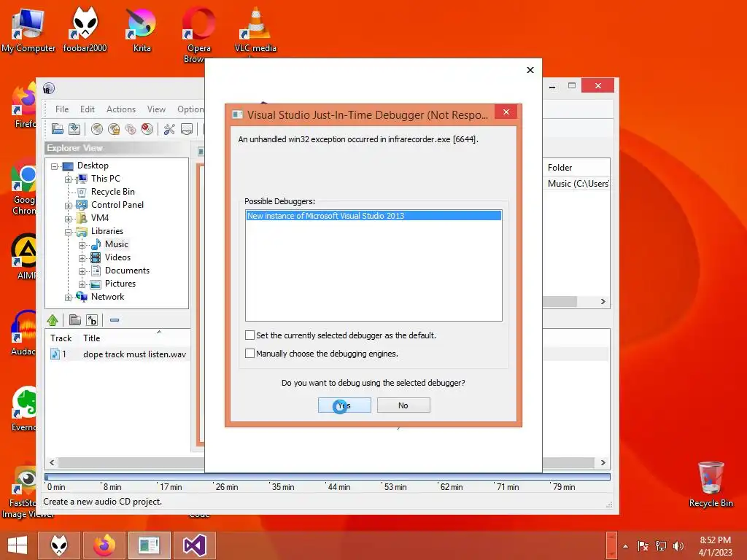Open Recycle Bin on the desktop
Viewport: 747px width, 560px height.
(x=711, y=484)
